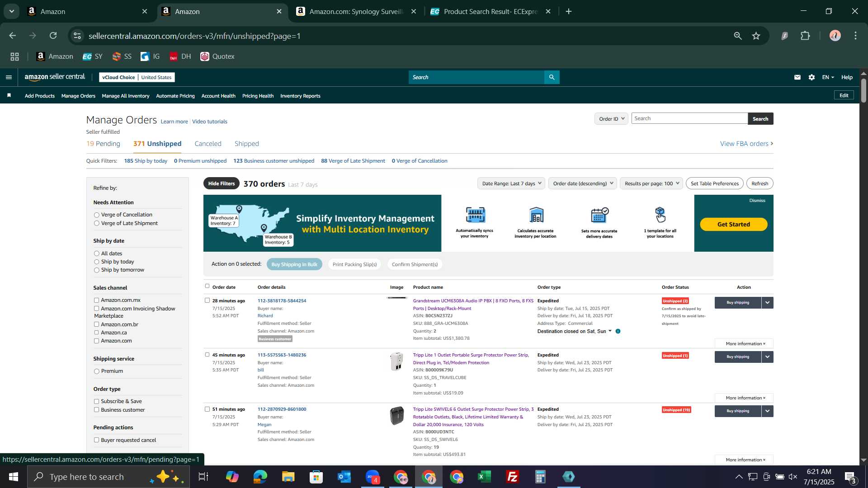The height and width of the screenshot is (488, 868).
Task: Click the Set Table Preferences button
Action: pos(715,183)
